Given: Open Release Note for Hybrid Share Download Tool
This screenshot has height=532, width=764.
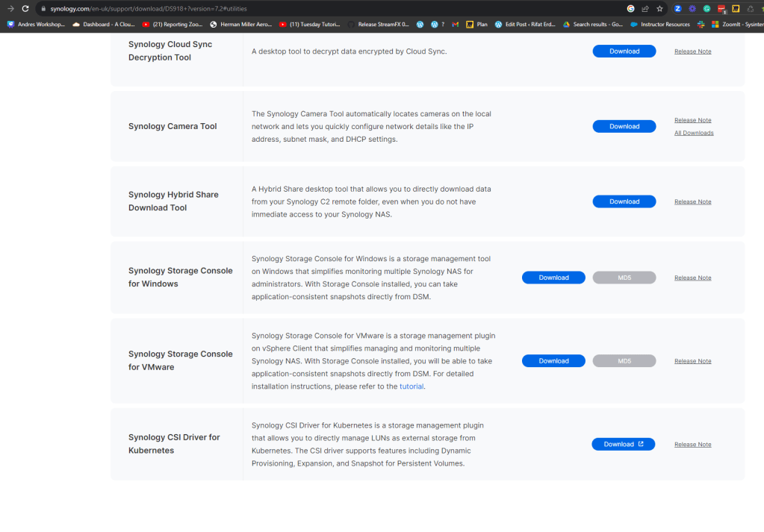Looking at the screenshot, I should tap(692, 201).
